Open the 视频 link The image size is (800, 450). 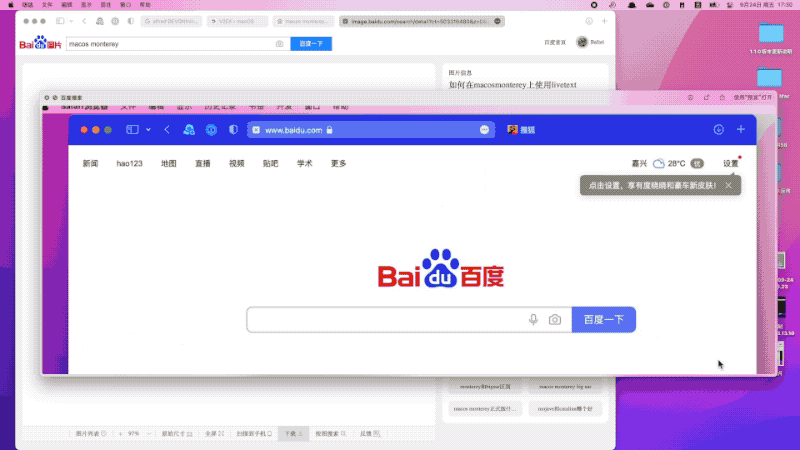236,163
